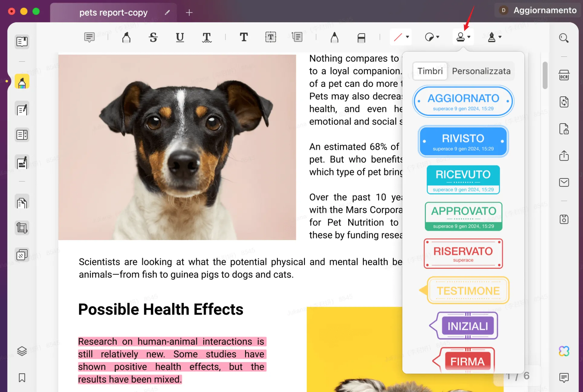
Task: Select the sticky note comment tool
Action: [89, 37]
